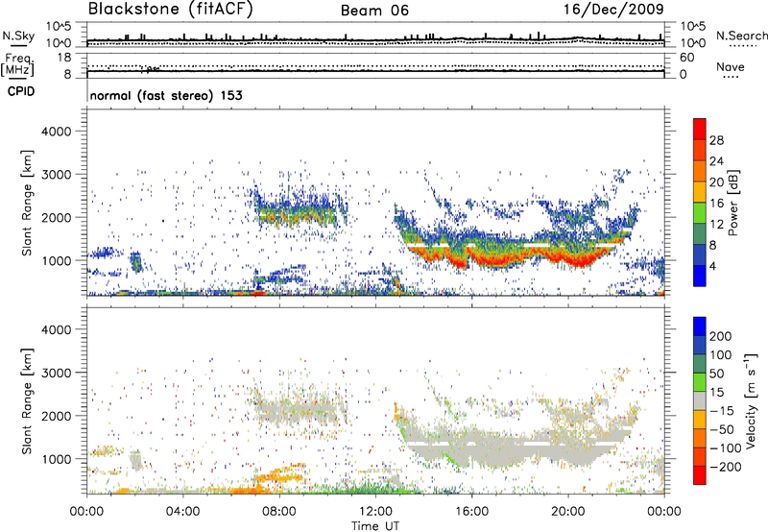Viewport: 768px width, 532px height.
Task: Click the 'Beam 06' label
Action: [x=374, y=11]
